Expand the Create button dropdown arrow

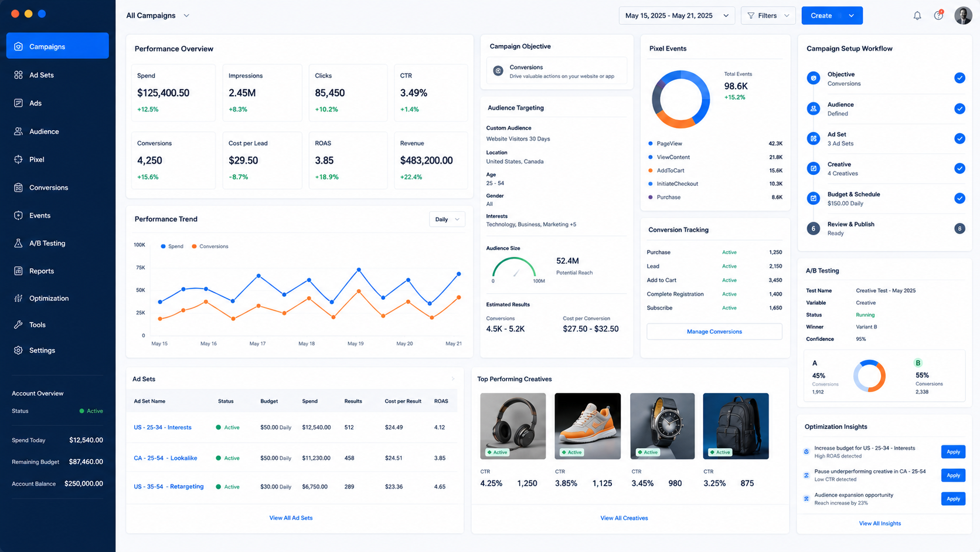coord(851,16)
